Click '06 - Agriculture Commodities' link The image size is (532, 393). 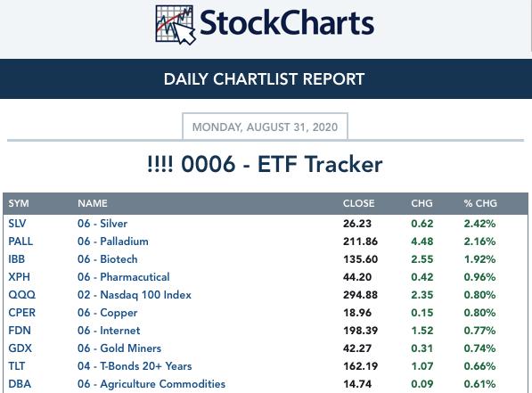151,384
